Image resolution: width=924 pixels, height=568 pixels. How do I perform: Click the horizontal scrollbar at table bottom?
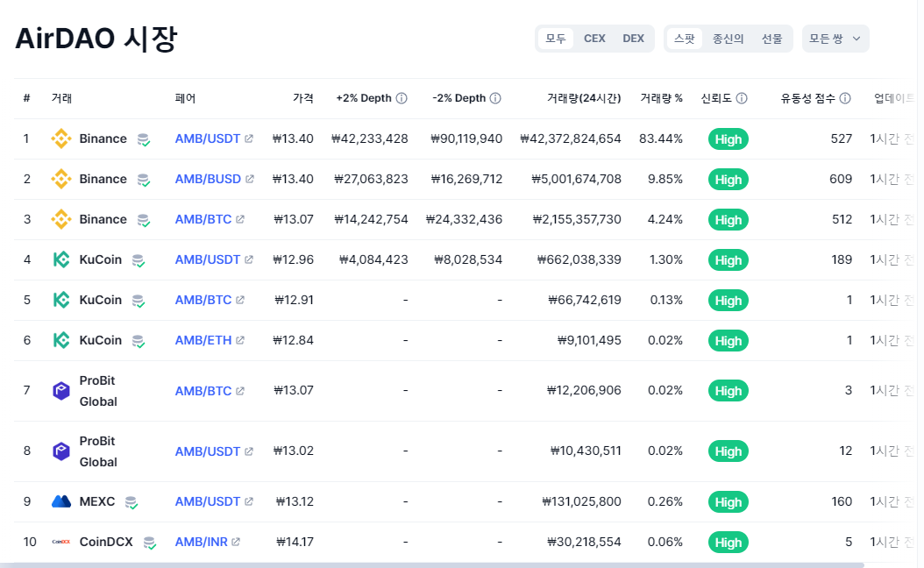coord(432,565)
